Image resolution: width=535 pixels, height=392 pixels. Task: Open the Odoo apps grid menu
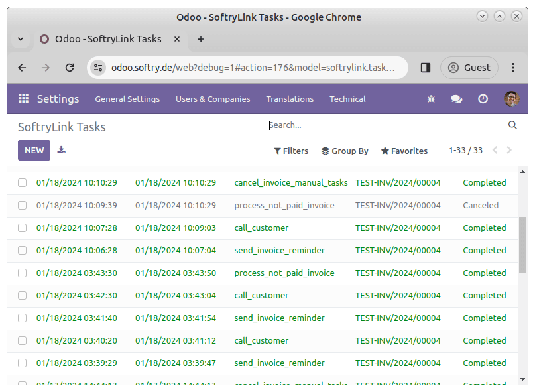pos(23,99)
